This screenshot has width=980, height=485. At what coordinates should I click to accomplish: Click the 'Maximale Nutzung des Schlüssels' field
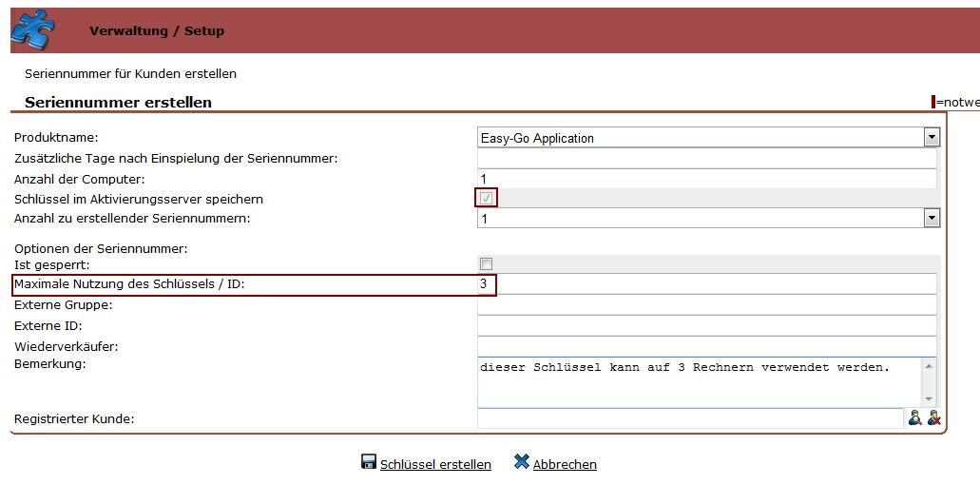click(713, 283)
